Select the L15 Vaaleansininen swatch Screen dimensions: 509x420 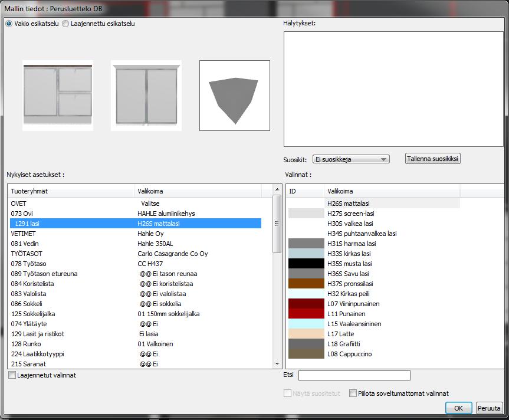click(x=306, y=324)
